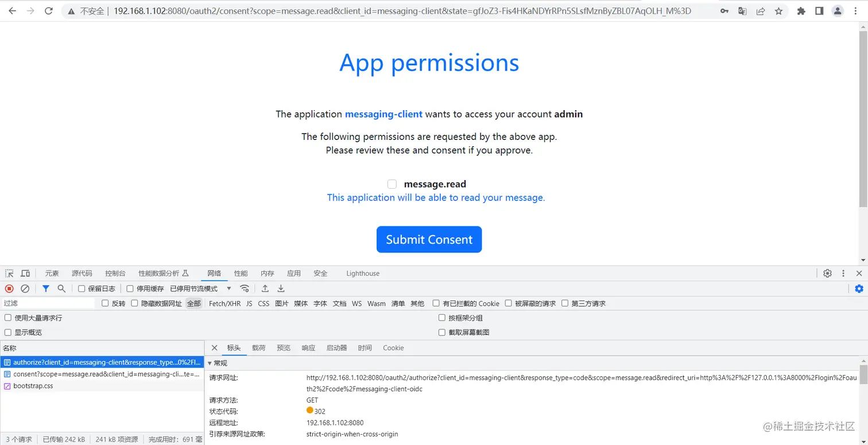Select the inspect element tool in DevTools
The image size is (868, 445).
(x=9, y=274)
